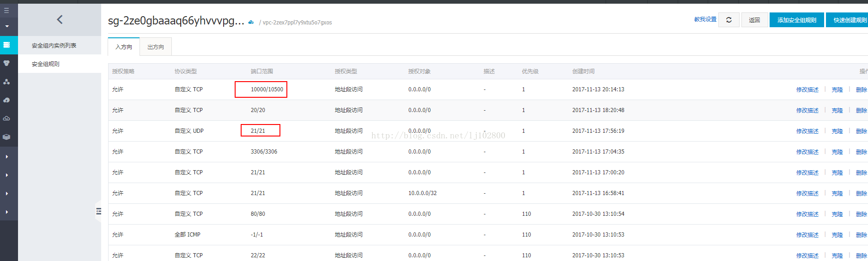The width and height of the screenshot is (868, 261).
Task: Click the security group title sg-2ze0gbaaaq66yhvvvpg...
Action: [x=176, y=21]
